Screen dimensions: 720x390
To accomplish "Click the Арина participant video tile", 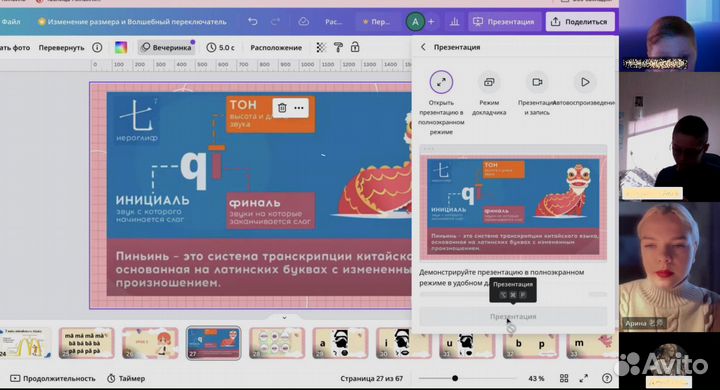I will 669,267.
